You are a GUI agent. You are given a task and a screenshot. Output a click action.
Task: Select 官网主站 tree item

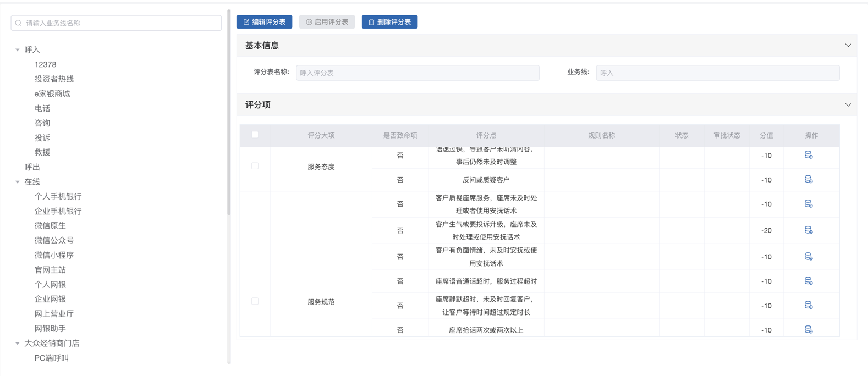[x=50, y=270]
